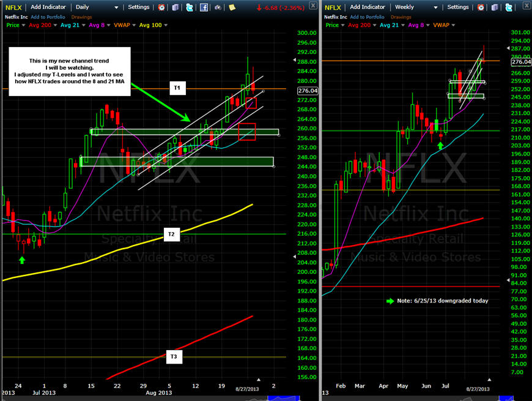Screen dimensions: 532x401
Task: Open the yellow sticky note icon
Action: pyautogui.click(x=232, y=7)
